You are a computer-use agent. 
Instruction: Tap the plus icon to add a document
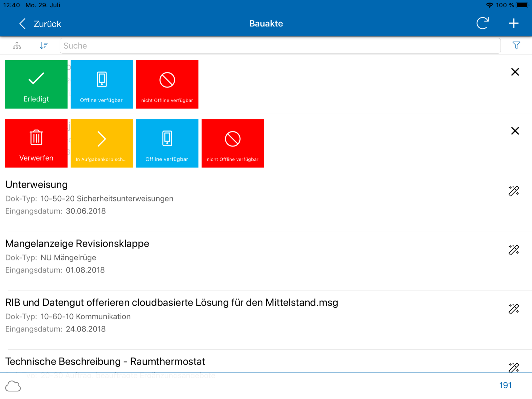[514, 23]
